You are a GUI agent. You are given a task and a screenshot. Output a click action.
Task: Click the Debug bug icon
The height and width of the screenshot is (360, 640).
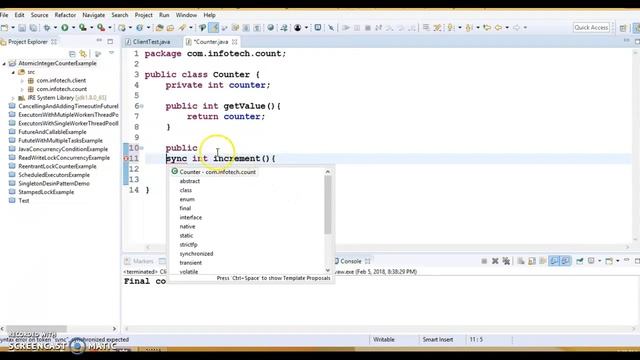[47, 28]
